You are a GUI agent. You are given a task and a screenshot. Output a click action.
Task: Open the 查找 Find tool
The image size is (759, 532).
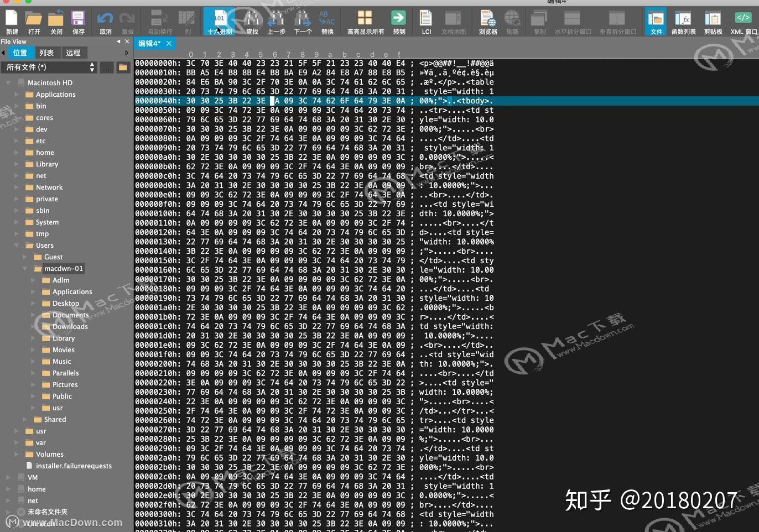tap(252, 22)
